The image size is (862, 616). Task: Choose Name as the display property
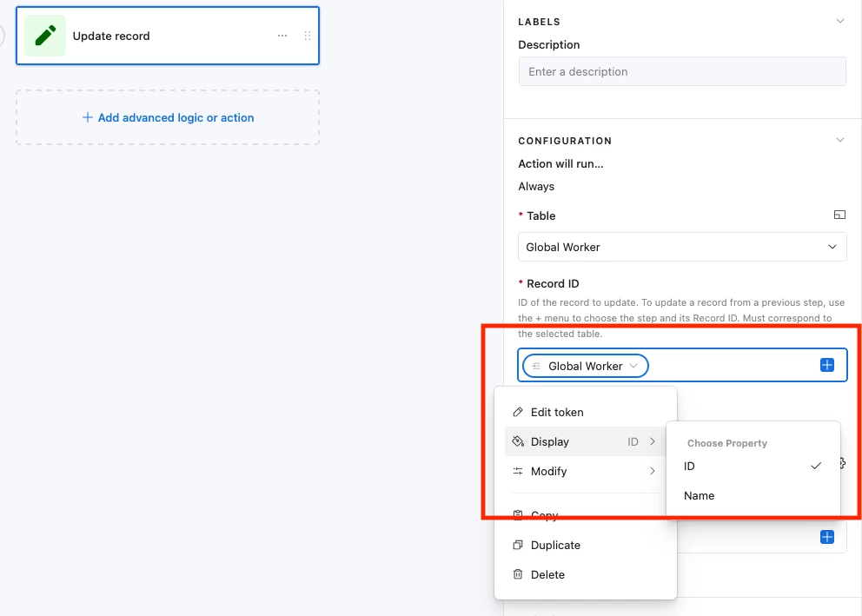(x=753, y=495)
